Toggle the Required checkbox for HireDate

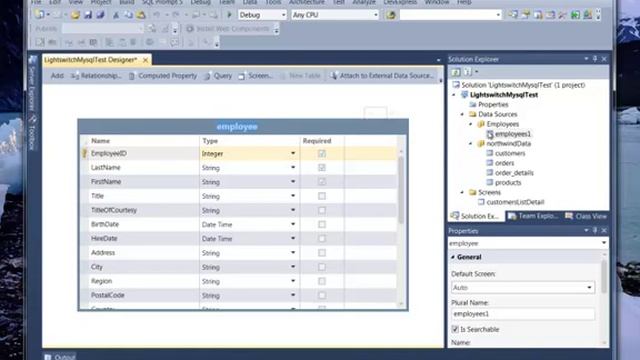pos(322,238)
